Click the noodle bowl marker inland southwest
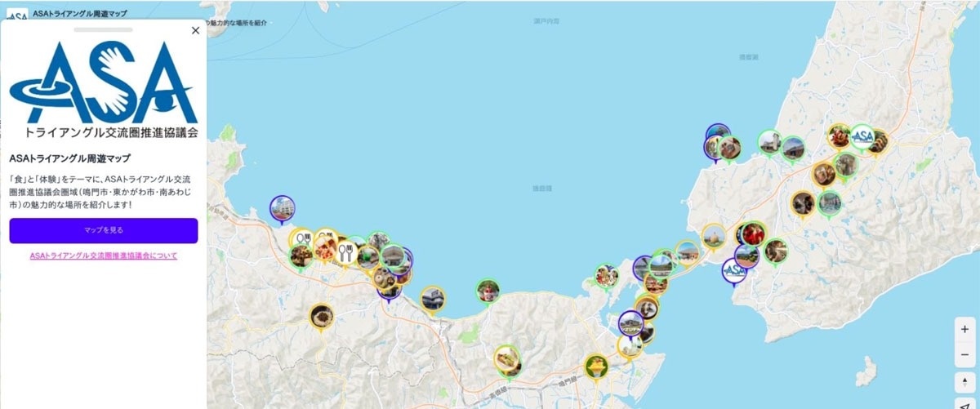The height and width of the screenshot is (409, 980). coord(322,316)
